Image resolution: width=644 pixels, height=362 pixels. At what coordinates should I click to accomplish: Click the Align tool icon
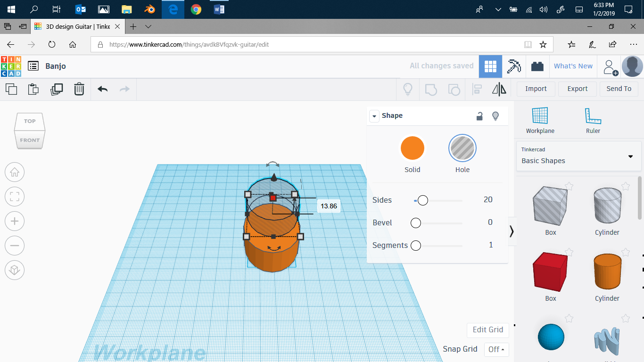click(477, 89)
